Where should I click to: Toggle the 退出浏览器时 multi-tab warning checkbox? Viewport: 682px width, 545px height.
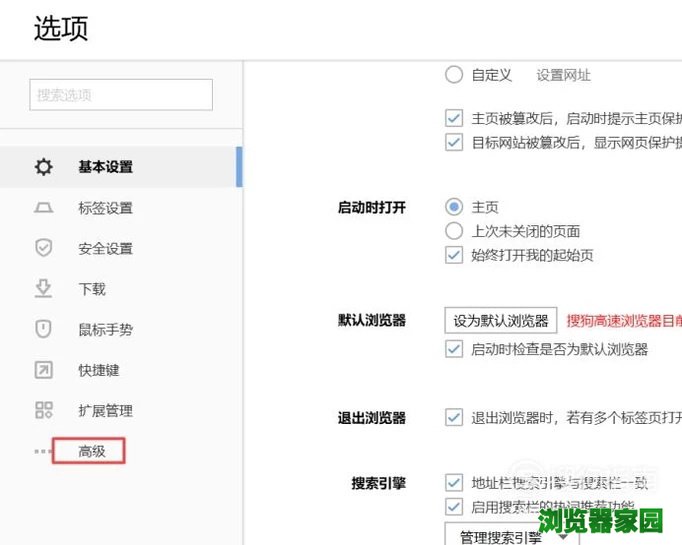[454, 417]
